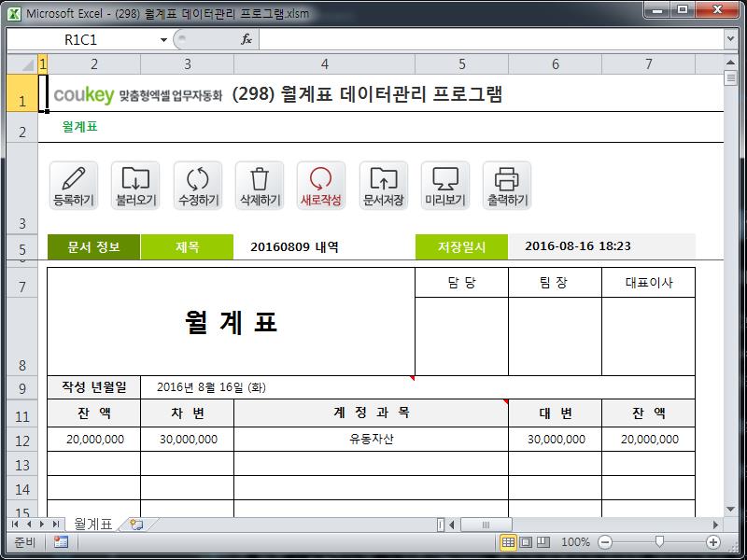Click the 팀 장 approval header cell
Screen dimensions: 747x560
click(555, 283)
